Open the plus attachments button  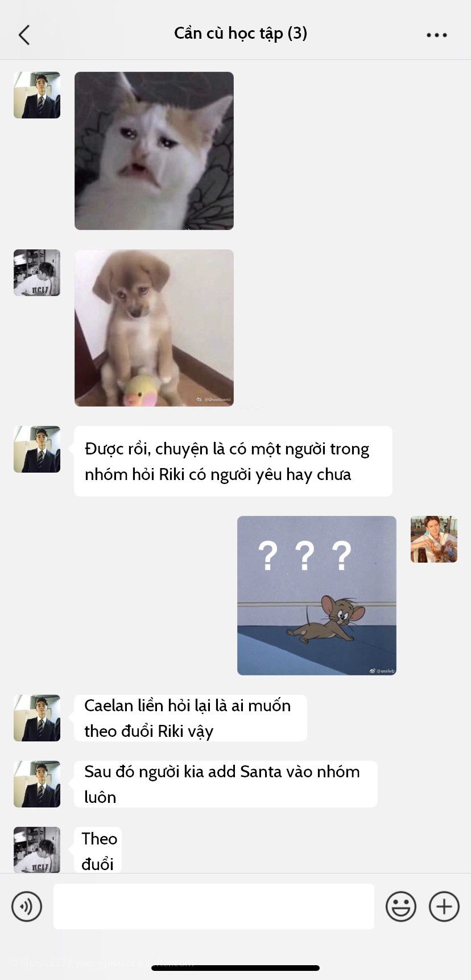444,906
